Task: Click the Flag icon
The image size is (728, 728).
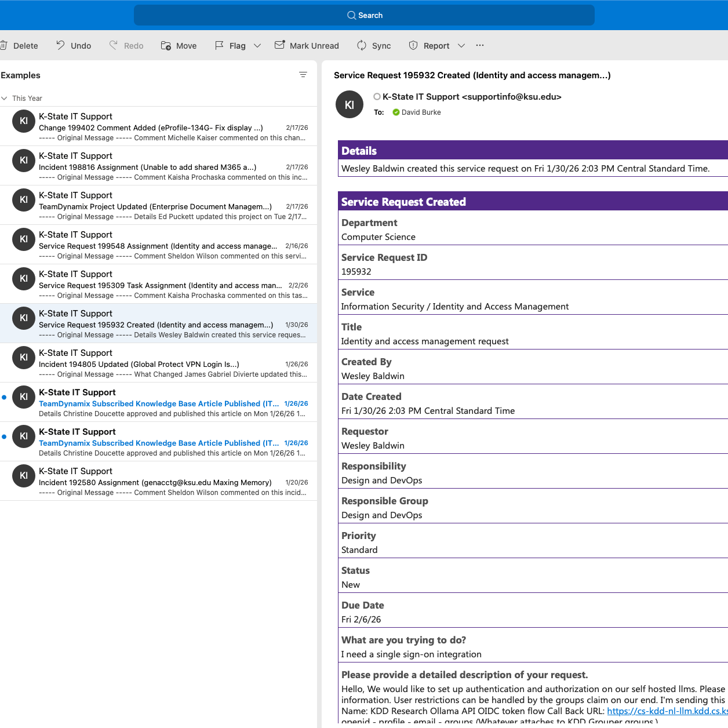Action: [x=219, y=45]
